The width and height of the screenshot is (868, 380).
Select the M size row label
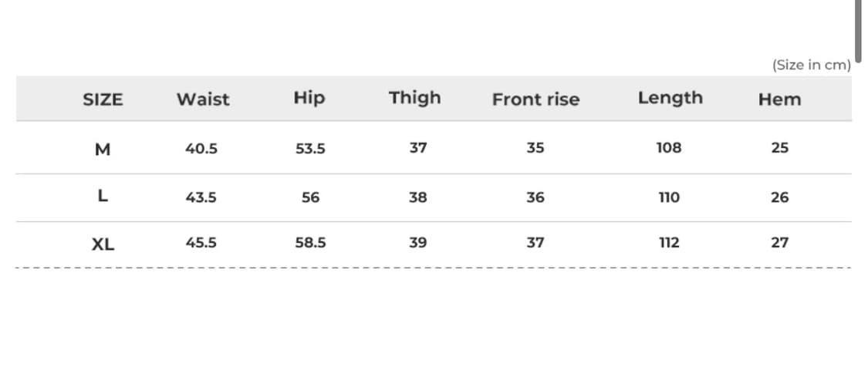(103, 150)
